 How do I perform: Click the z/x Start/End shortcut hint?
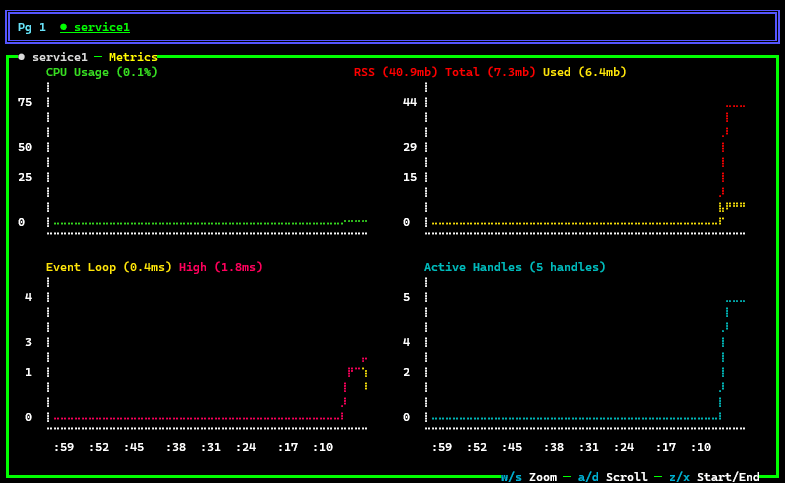click(714, 477)
